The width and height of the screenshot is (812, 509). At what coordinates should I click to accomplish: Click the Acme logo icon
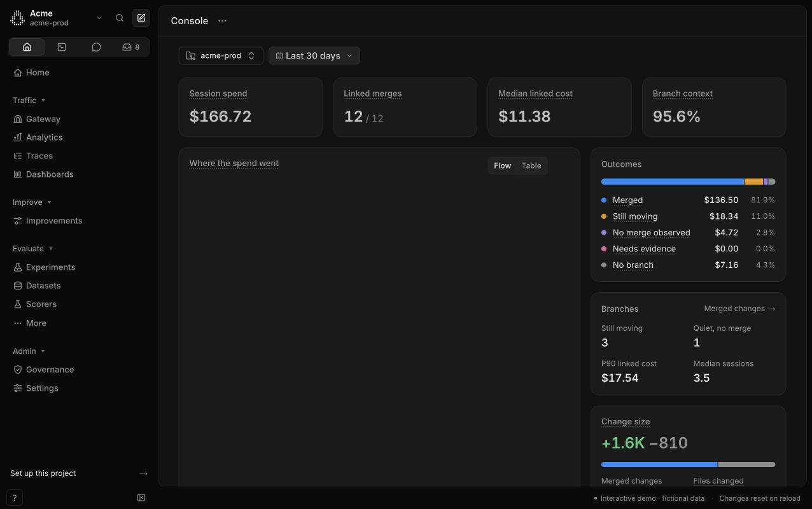click(x=17, y=18)
